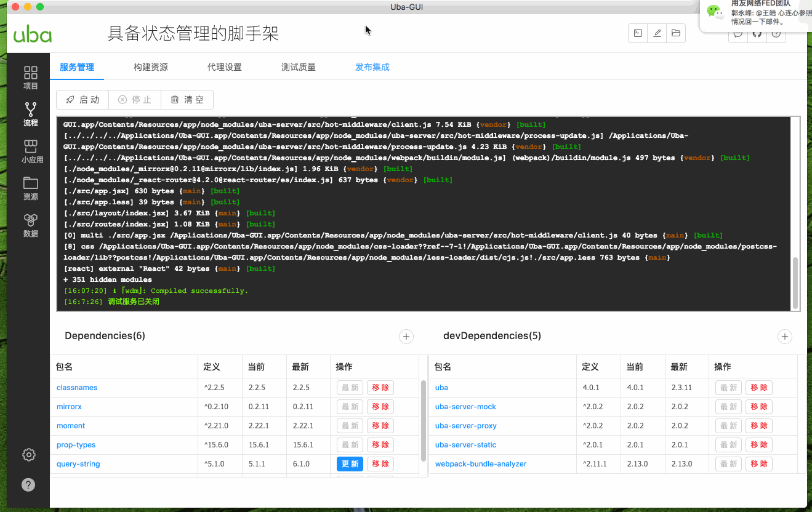The height and width of the screenshot is (512, 812).
Task: Open the terminal icon in the header
Action: tap(638, 33)
